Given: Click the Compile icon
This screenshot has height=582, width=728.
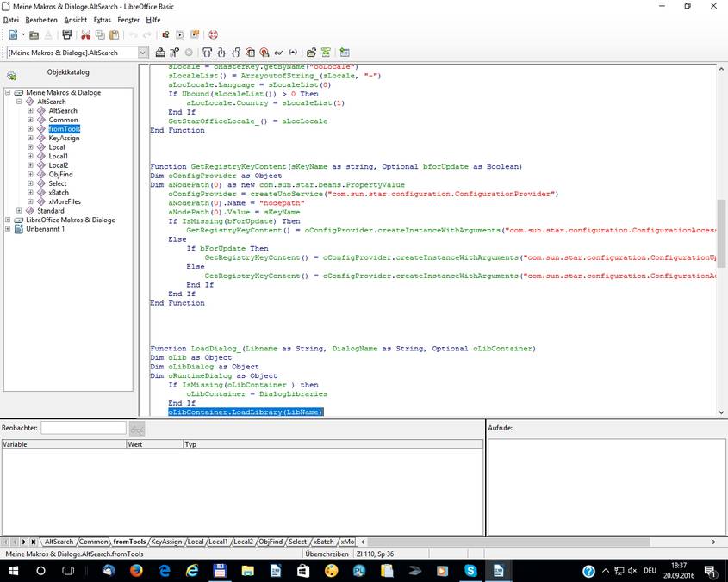Looking at the screenshot, I should pyautogui.click(x=160, y=53).
